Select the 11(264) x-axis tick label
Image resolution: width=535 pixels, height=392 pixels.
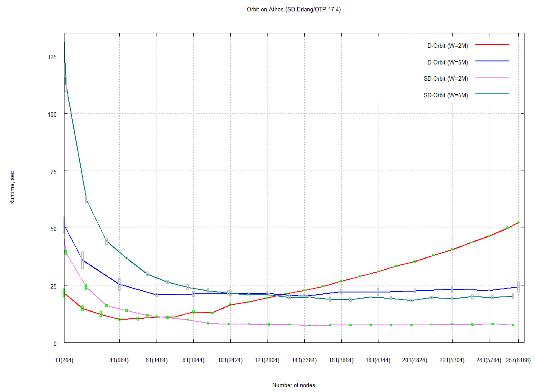[x=64, y=360]
